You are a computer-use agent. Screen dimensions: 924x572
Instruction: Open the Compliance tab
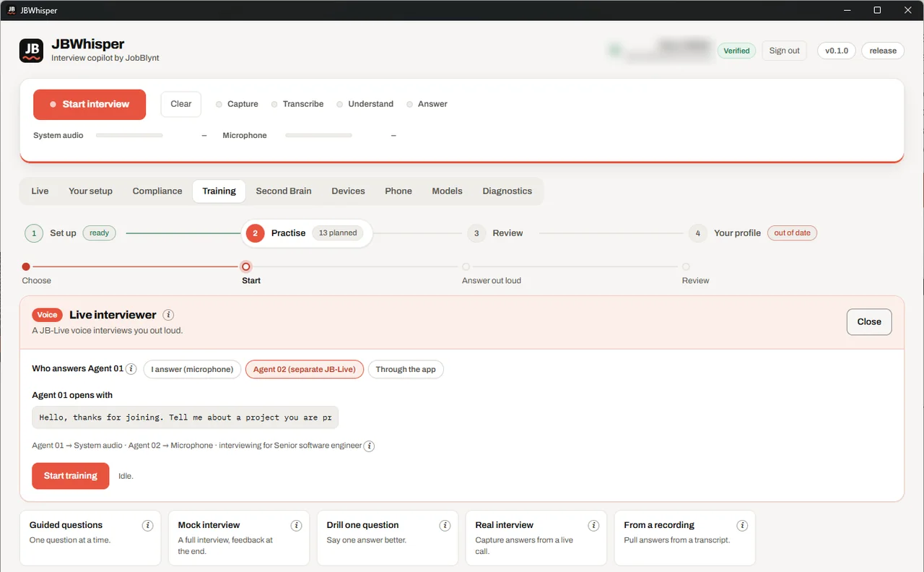coord(157,191)
